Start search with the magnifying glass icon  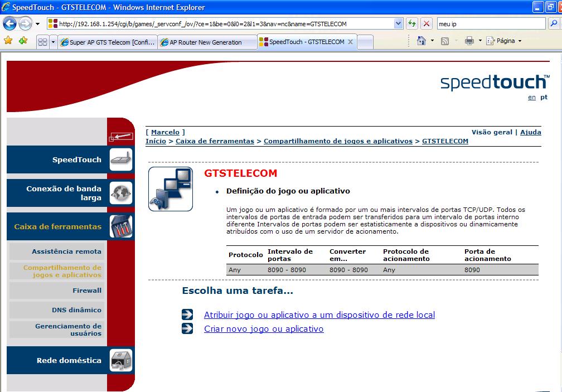click(x=554, y=24)
